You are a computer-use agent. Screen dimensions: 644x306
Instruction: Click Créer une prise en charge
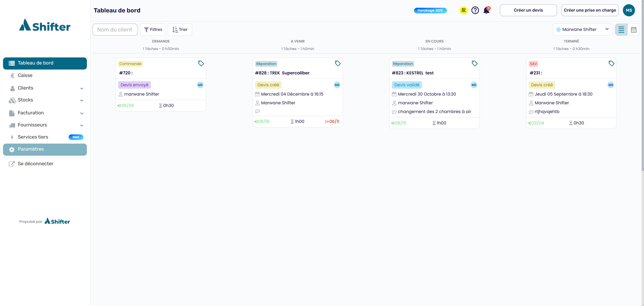coord(590,10)
